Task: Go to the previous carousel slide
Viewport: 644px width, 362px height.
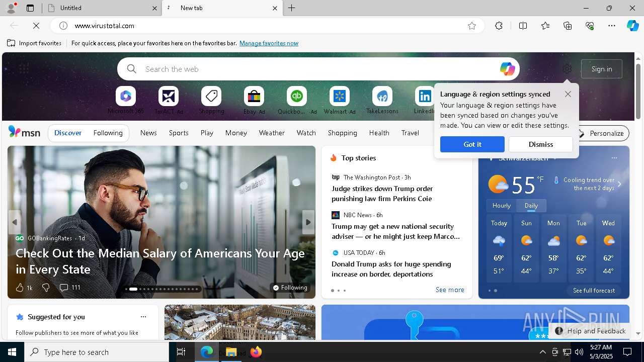Action: coord(15,222)
